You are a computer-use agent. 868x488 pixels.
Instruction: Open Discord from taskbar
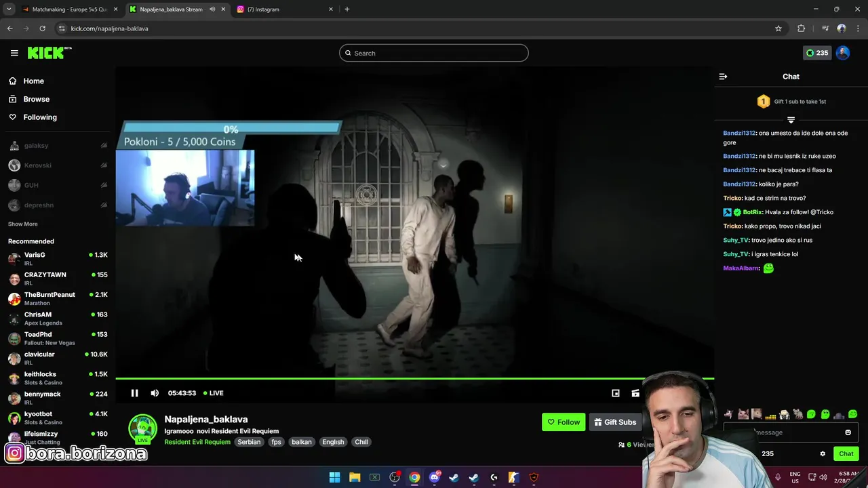[434, 477]
